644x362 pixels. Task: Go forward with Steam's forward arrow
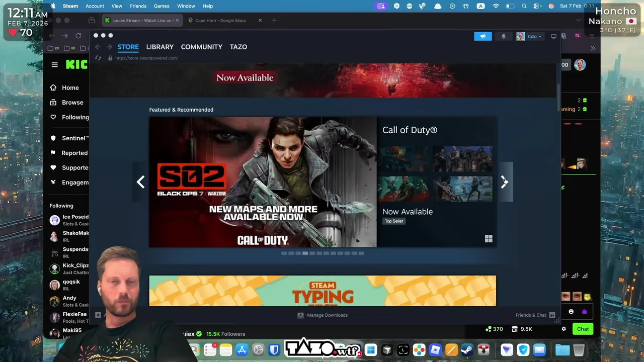pyautogui.click(x=109, y=47)
